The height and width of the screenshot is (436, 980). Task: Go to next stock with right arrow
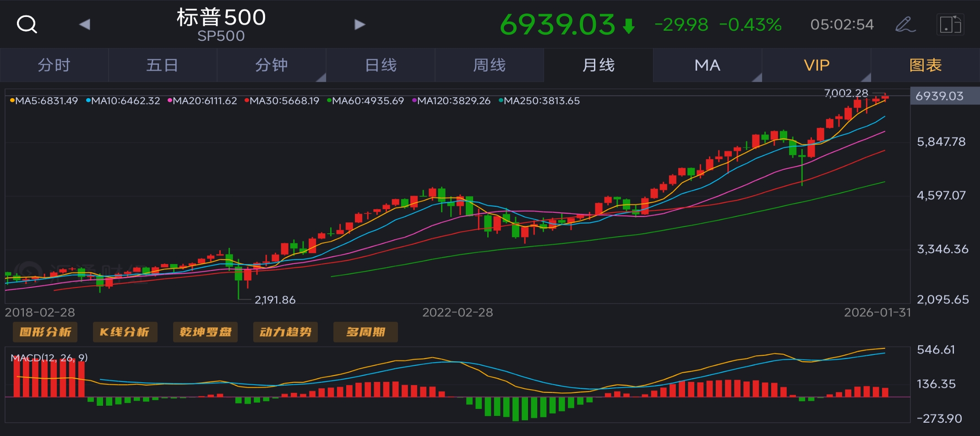coord(360,24)
